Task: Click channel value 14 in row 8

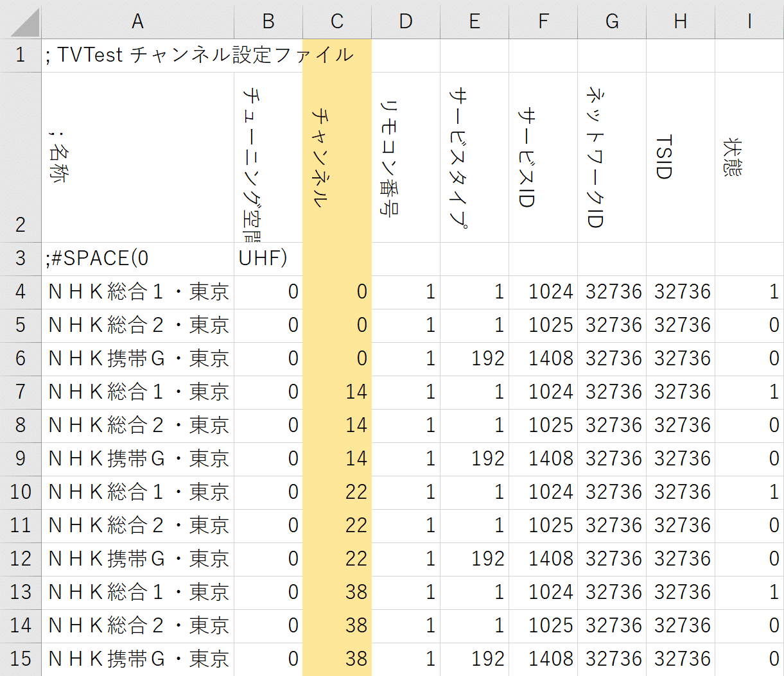Action: tap(337, 425)
